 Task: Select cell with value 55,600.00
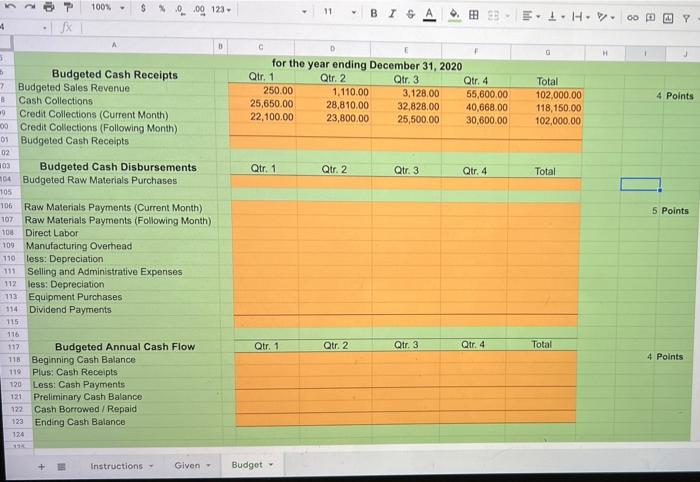pos(475,94)
